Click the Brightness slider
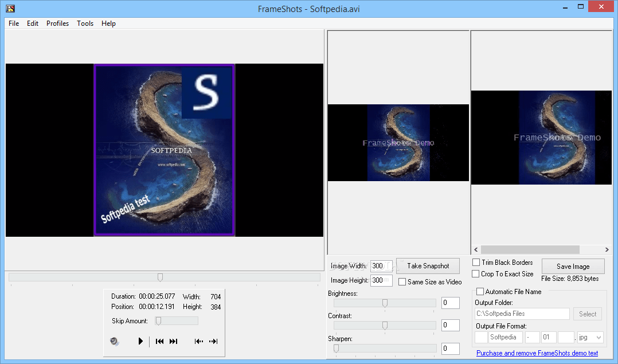Image resolution: width=618 pixels, height=364 pixels. [x=385, y=303]
